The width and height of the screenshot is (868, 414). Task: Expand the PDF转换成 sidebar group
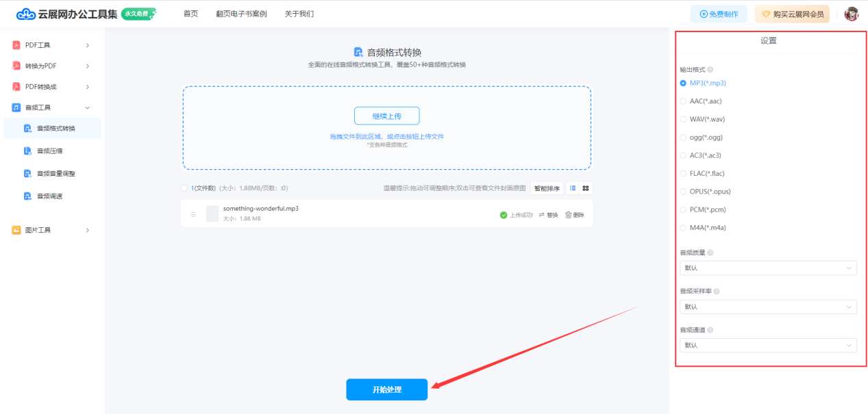[88, 87]
